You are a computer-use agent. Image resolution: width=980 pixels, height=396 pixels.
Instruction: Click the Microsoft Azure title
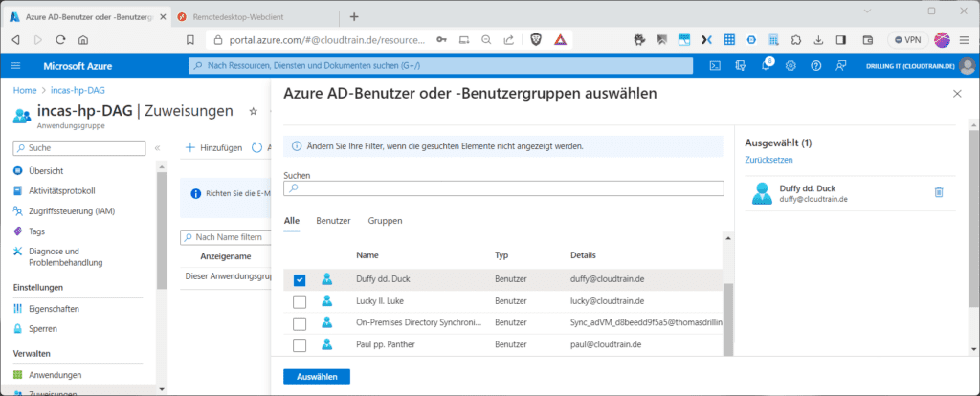click(78, 66)
